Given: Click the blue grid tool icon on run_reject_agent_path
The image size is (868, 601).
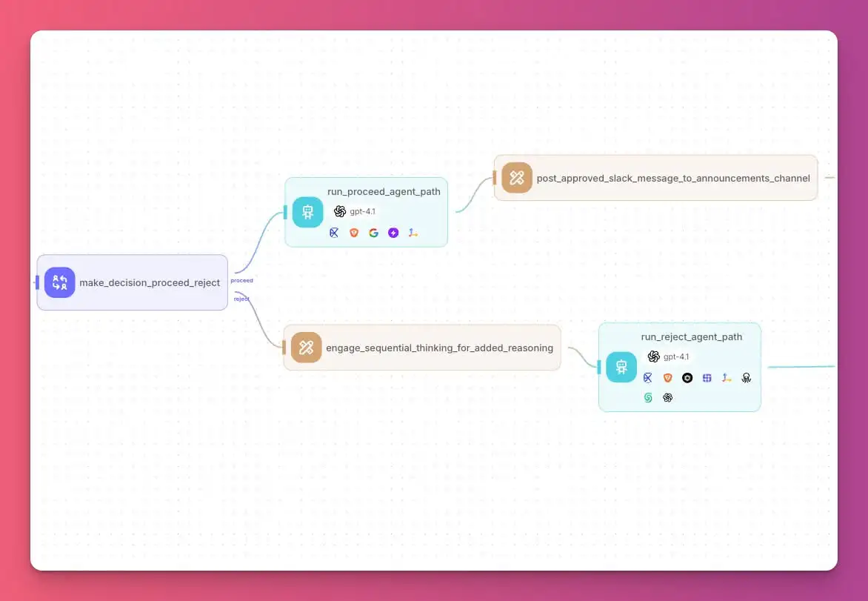Looking at the screenshot, I should click(707, 378).
